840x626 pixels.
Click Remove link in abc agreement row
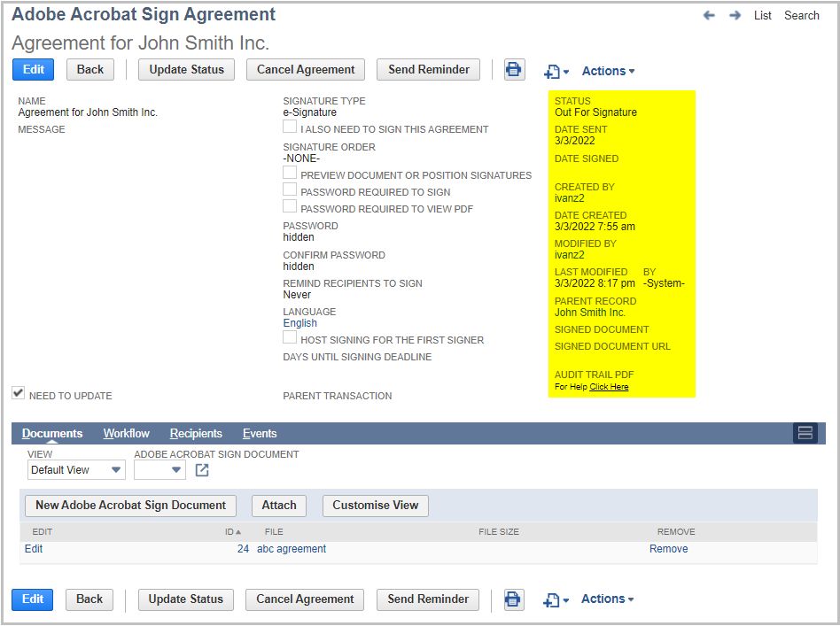(669, 549)
